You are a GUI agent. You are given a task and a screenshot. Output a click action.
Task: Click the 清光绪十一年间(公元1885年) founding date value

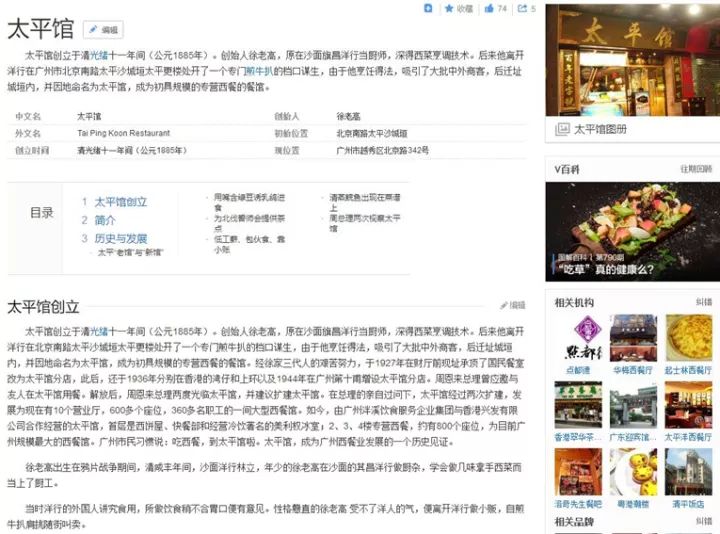[132, 150]
